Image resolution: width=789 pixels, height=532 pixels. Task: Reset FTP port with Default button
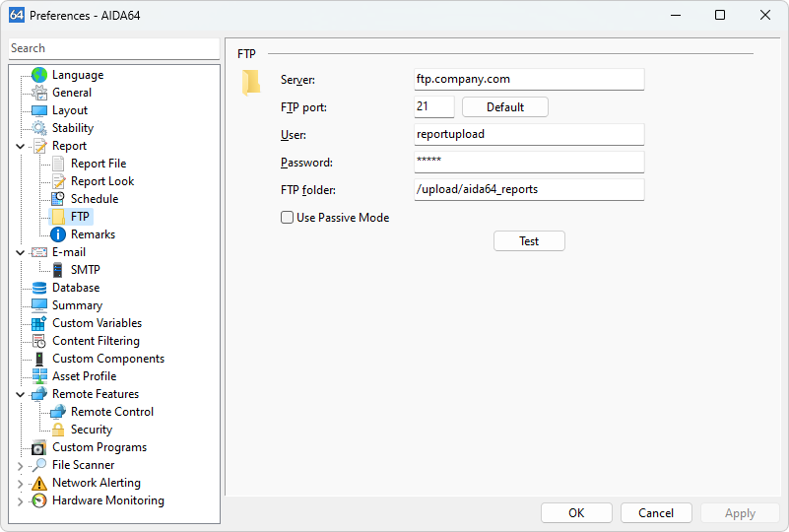tap(504, 107)
